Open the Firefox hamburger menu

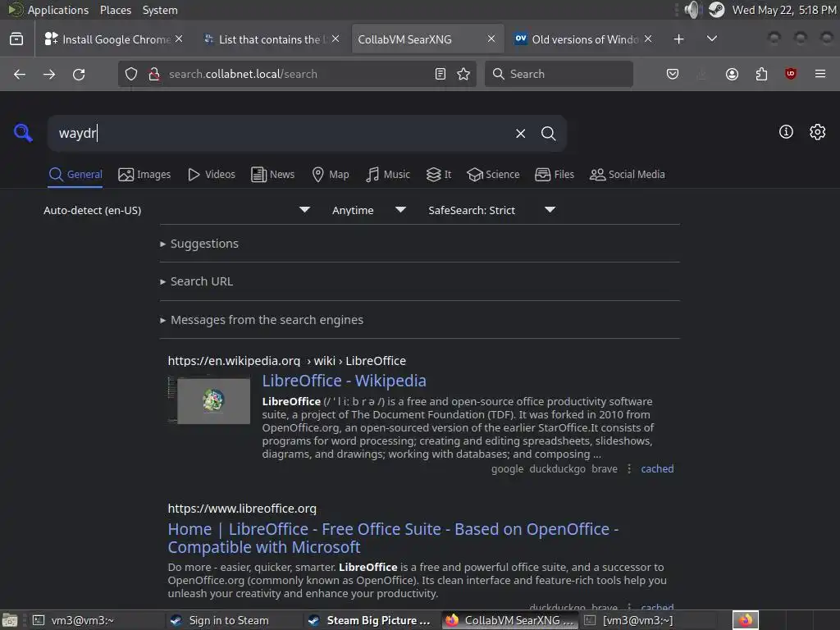tap(820, 74)
